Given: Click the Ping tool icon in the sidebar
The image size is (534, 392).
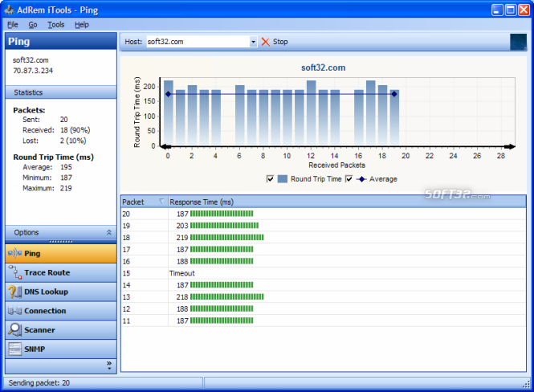Looking at the screenshot, I should [x=14, y=253].
